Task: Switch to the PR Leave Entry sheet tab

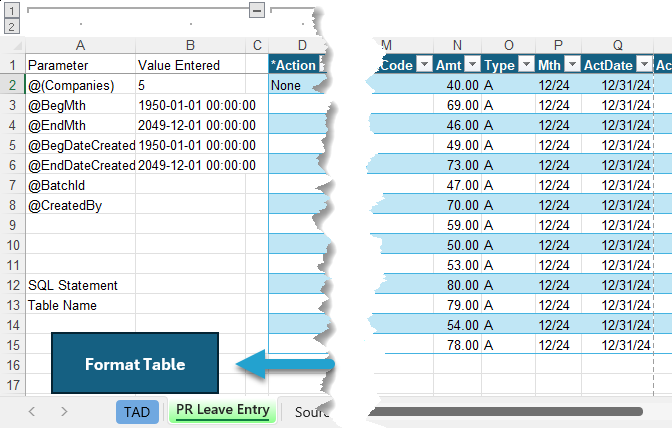Action: pyautogui.click(x=223, y=410)
